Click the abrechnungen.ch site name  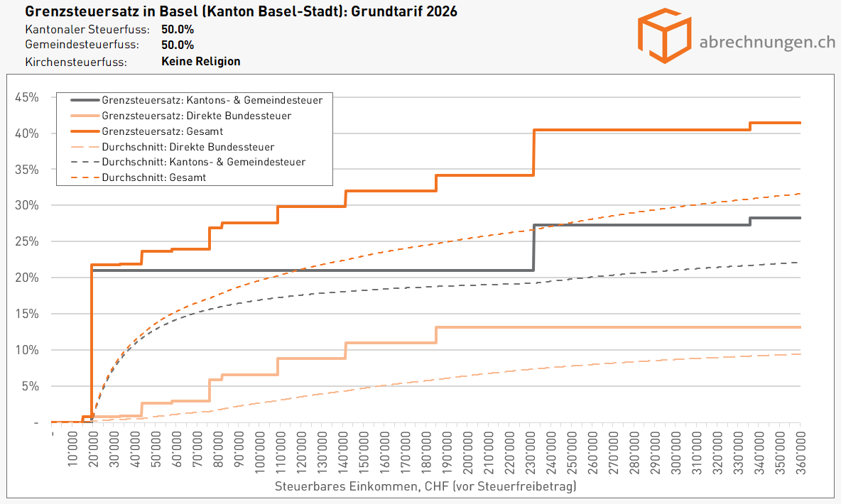click(767, 42)
